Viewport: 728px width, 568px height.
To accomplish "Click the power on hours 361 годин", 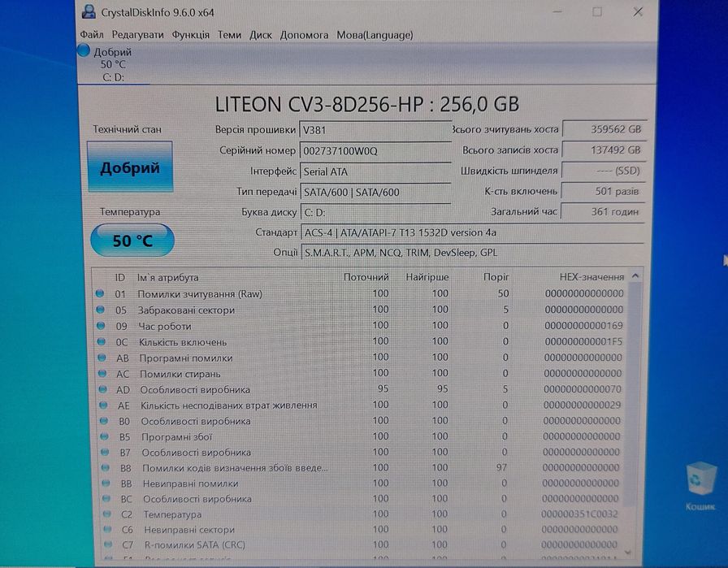I will [x=602, y=211].
